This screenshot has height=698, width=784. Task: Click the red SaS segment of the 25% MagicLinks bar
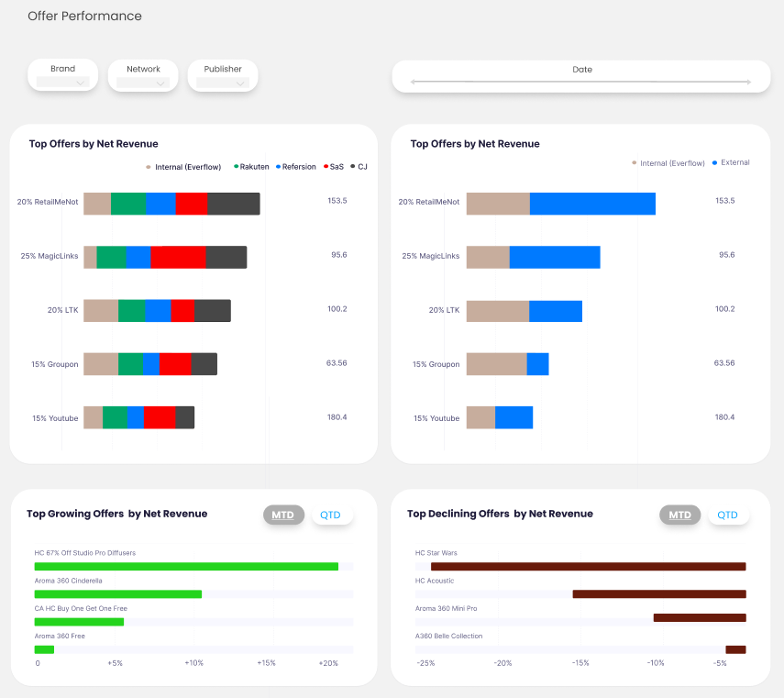coord(178,258)
